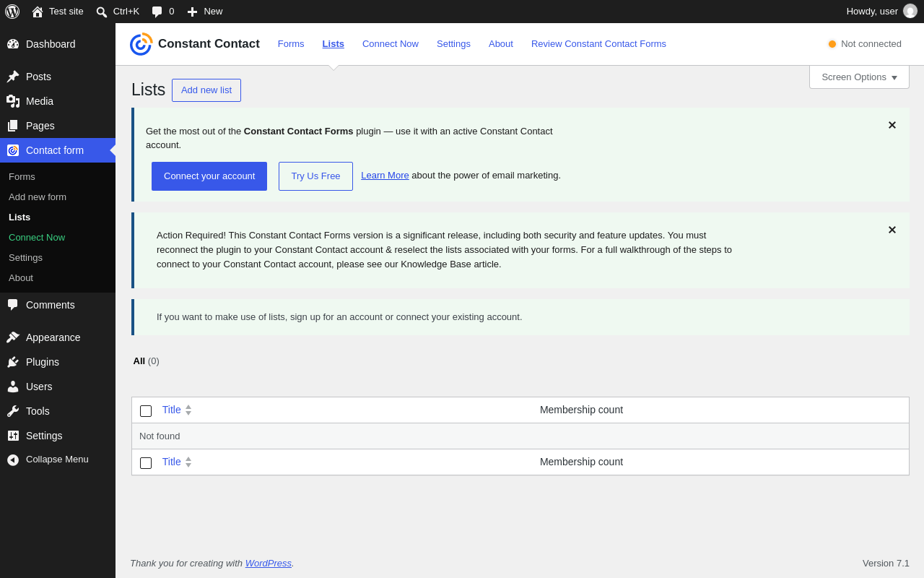
Task: Select the Contact form sidebar item
Action: (x=58, y=150)
